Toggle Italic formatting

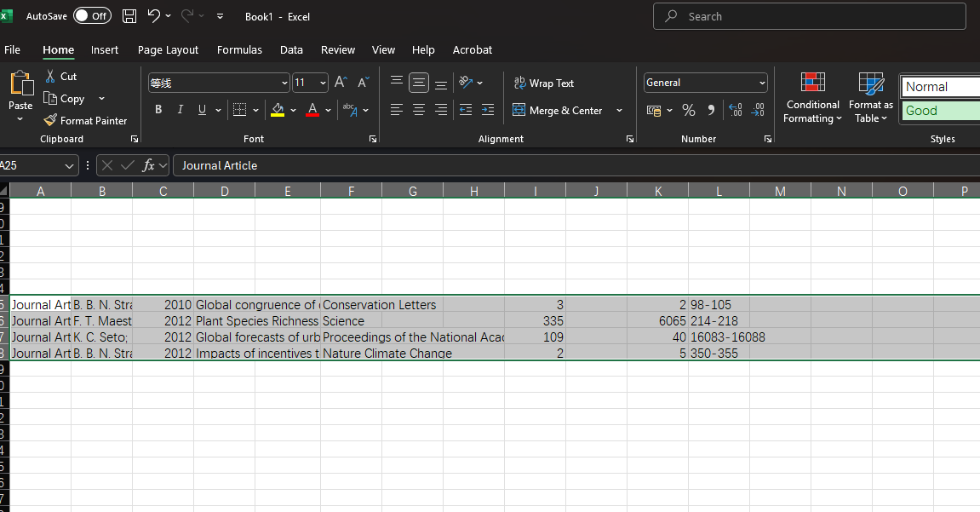tap(180, 110)
